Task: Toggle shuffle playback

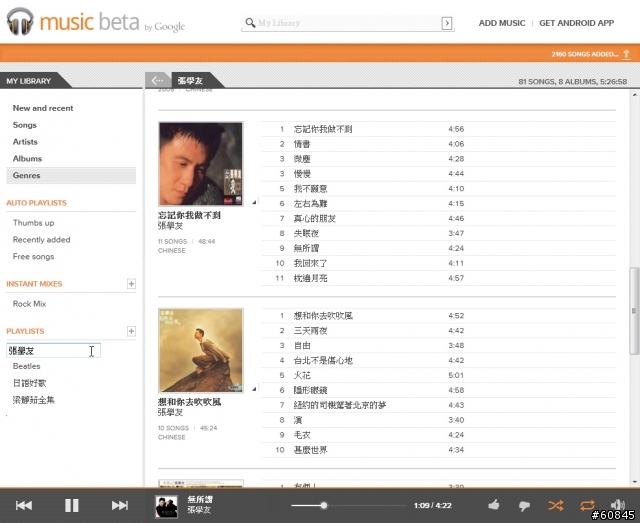Action: tap(556, 505)
